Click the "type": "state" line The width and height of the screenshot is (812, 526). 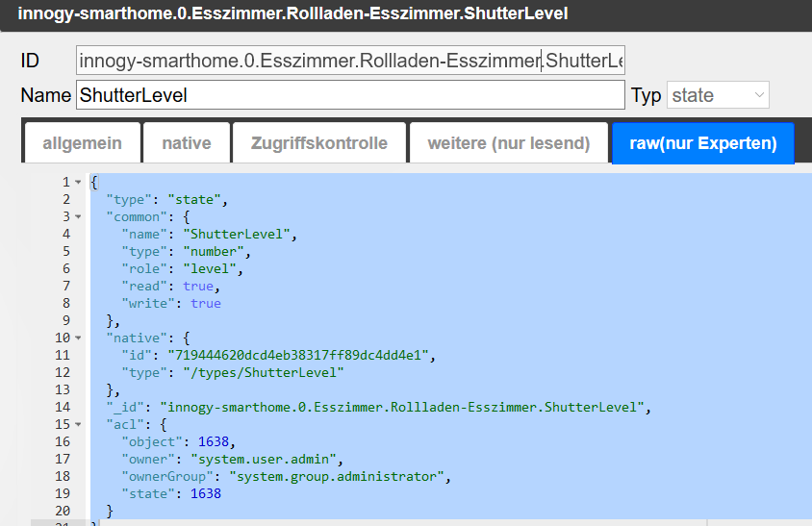[166, 200]
